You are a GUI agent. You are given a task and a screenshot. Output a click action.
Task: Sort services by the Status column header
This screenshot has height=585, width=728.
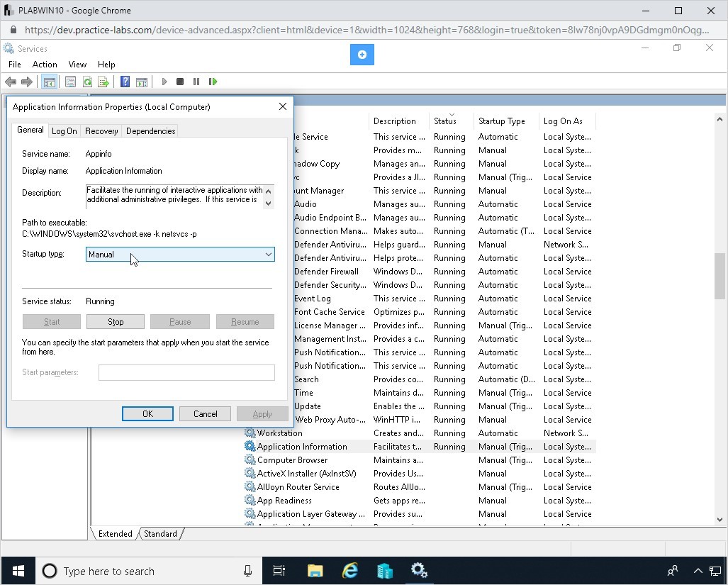click(x=452, y=121)
